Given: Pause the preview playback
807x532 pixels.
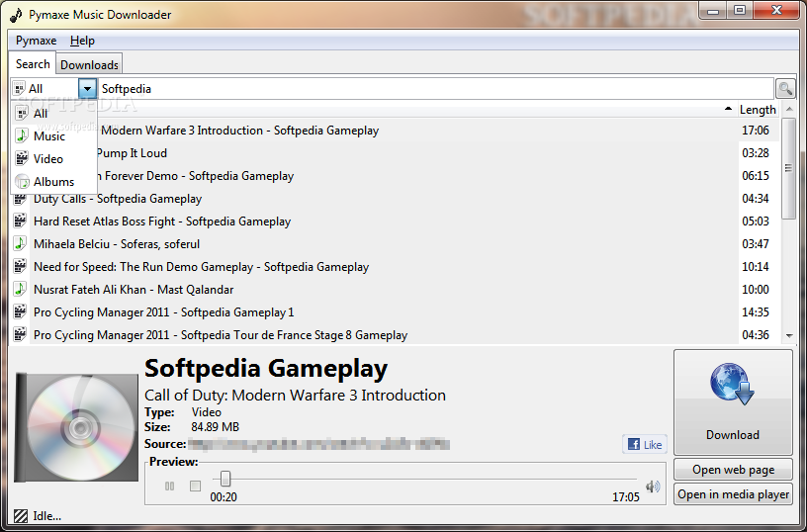Looking at the screenshot, I should (169, 486).
